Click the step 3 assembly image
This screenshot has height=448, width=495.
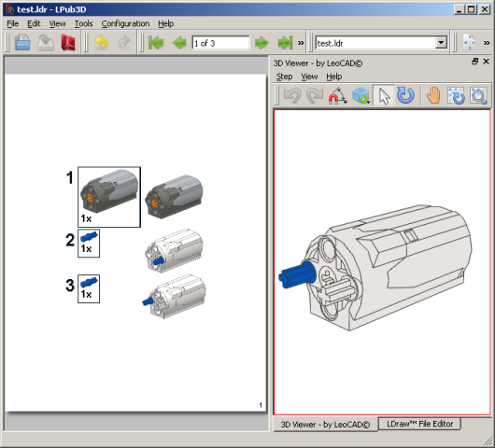point(175,296)
